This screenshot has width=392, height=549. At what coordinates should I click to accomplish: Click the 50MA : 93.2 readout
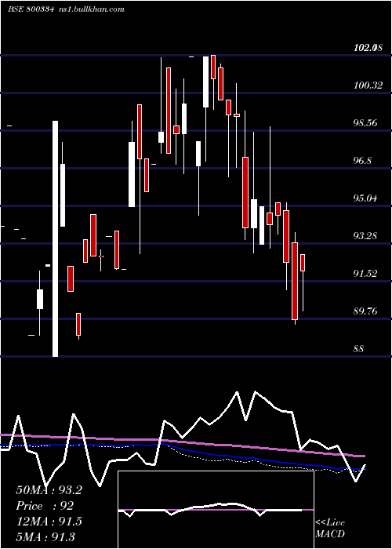49,490
